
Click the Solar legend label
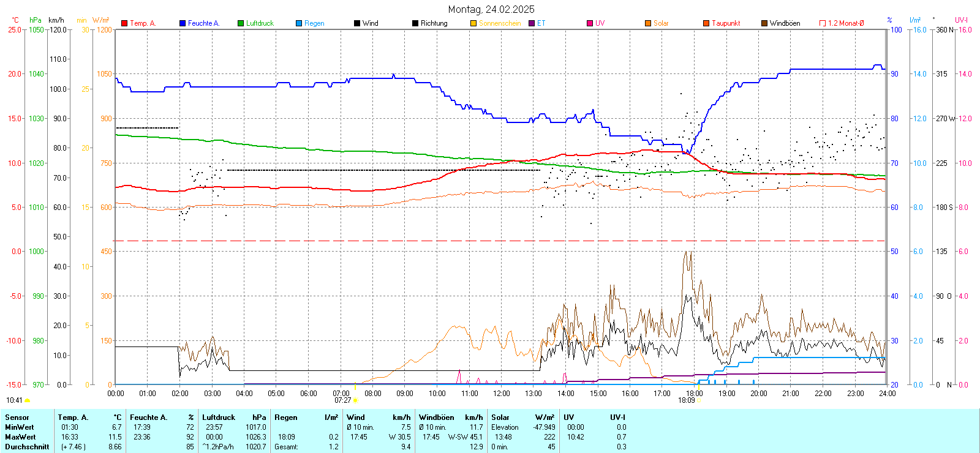[x=661, y=23]
